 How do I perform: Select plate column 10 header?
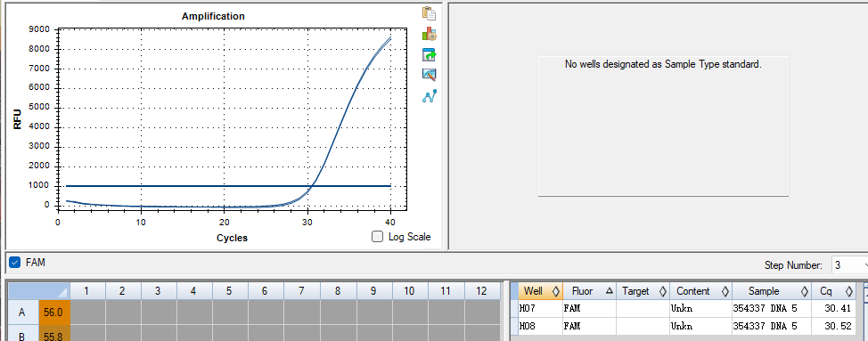[410, 291]
